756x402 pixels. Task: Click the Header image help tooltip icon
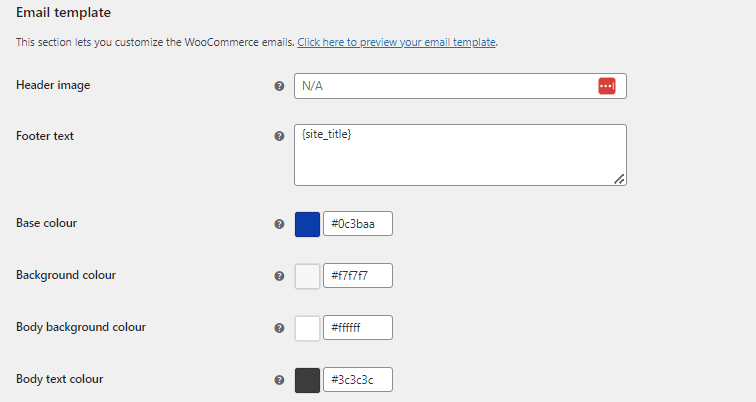pyautogui.click(x=280, y=86)
